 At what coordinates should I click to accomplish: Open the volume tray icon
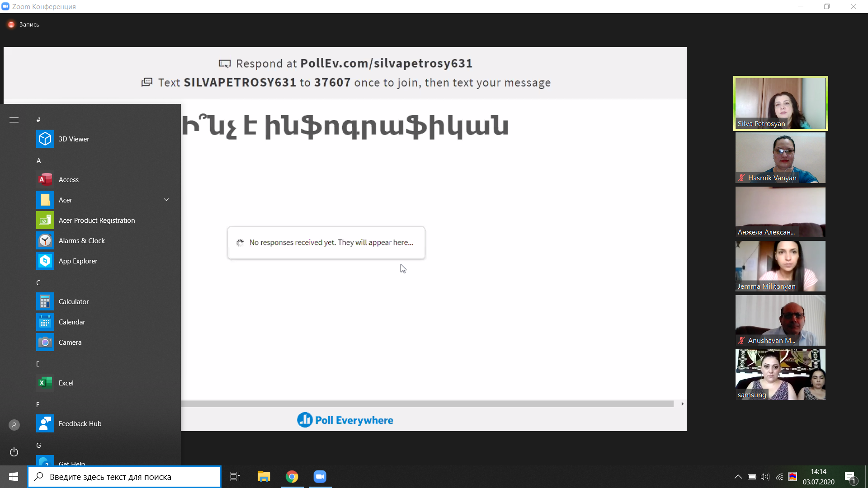pos(765,477)
